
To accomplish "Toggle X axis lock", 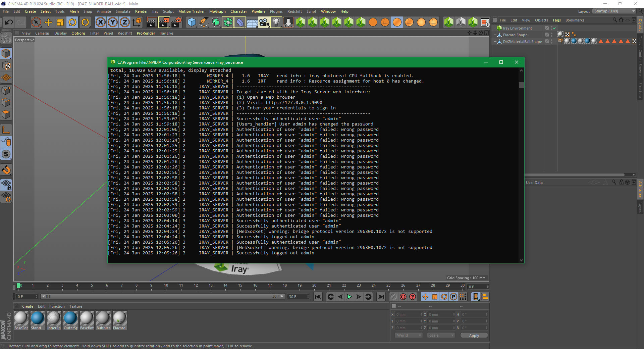I will click(100, 22).
